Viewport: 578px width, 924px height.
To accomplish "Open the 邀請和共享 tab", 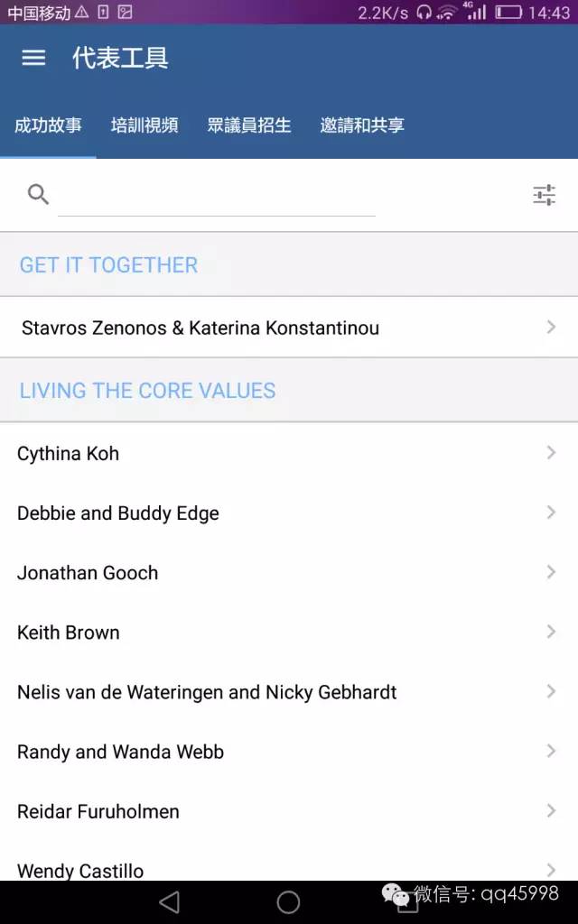I will click(x=362, y=125).
